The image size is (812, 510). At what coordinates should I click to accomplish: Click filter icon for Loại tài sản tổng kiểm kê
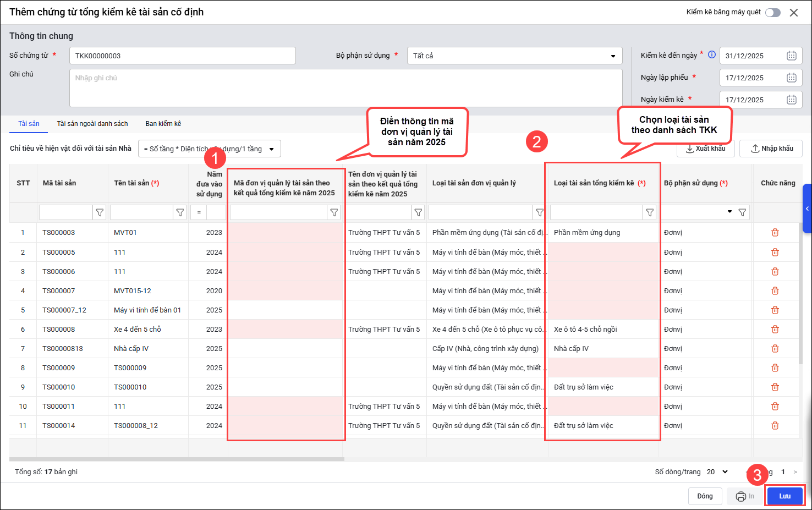pos(650,212)
